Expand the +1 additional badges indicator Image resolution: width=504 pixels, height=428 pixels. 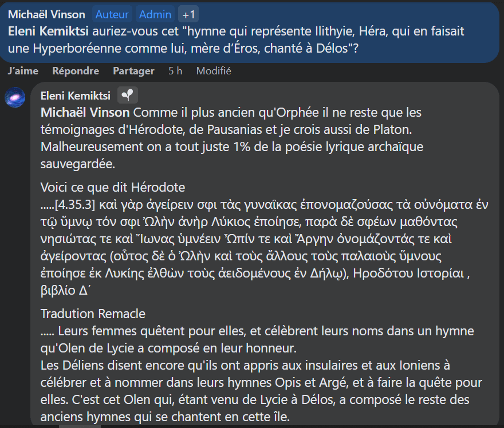tap(188, 14)
